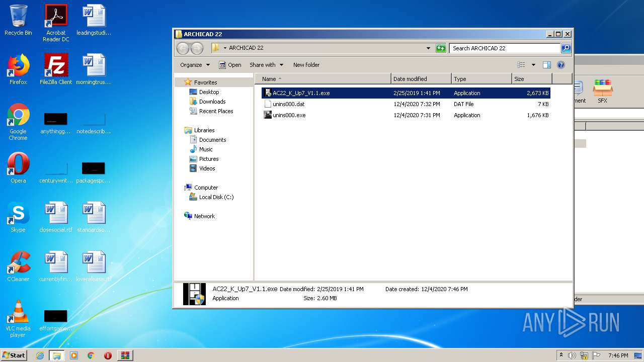Select the currentlyfin... desktop document
Viewport: 644px width, 362px height.
pyautogui.click(x=56, y=266)
